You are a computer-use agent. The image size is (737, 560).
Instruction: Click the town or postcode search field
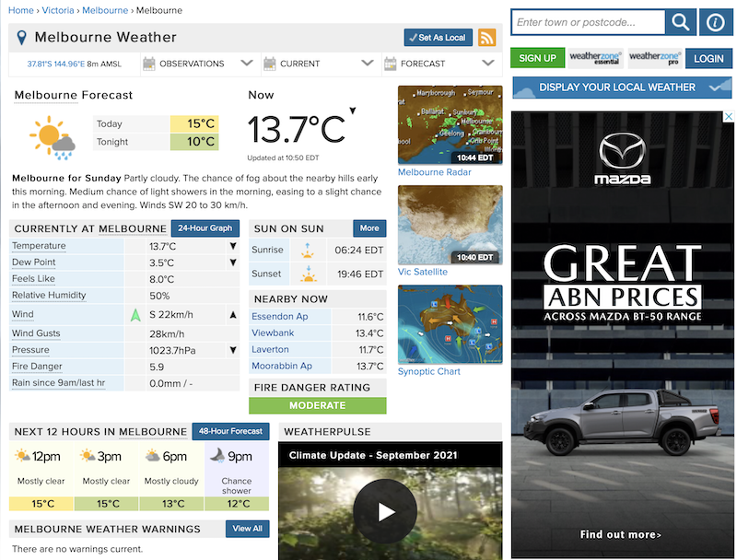588,22
